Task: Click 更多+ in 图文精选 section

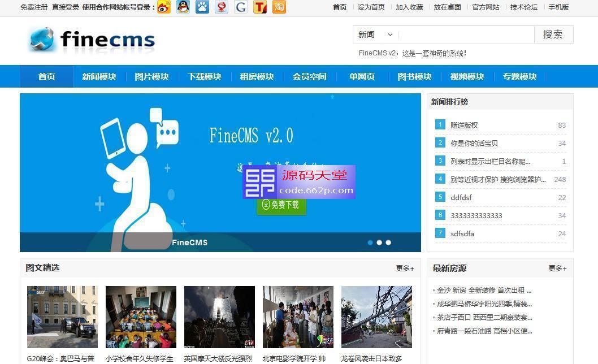Action: [405, 268]
